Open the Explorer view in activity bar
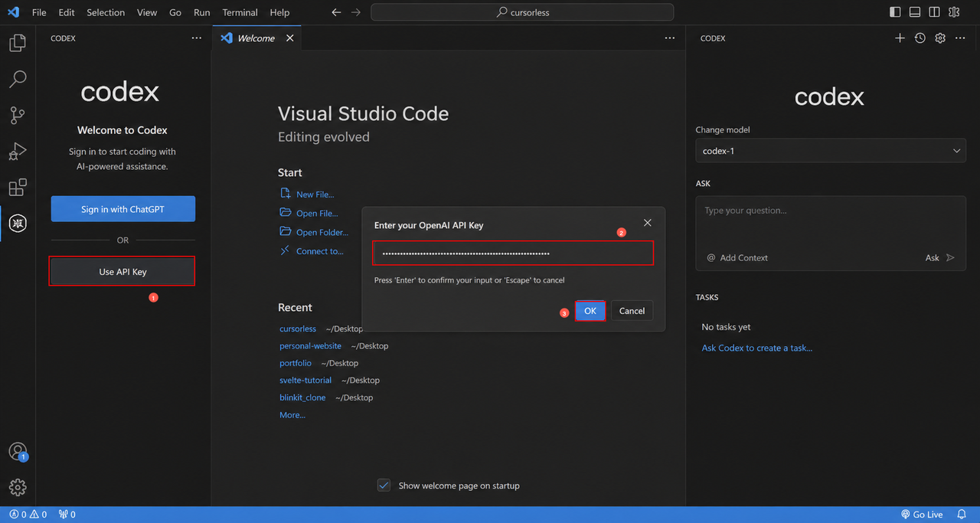Screen dimensions: 980x523 (18, 43)
